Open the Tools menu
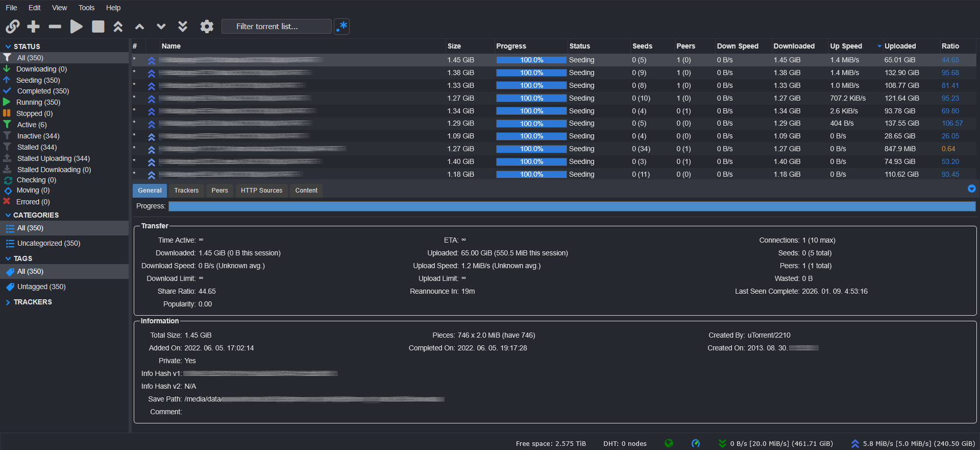The image size is (980, 450). (86, 8)
